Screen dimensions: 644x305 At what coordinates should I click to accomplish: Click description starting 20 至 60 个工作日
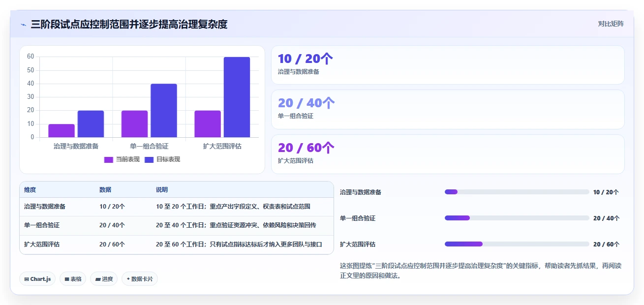(x=239, y=244)
